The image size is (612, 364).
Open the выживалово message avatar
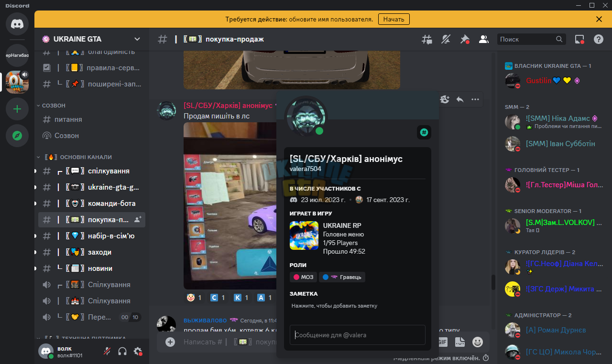(x=166, y=325)
